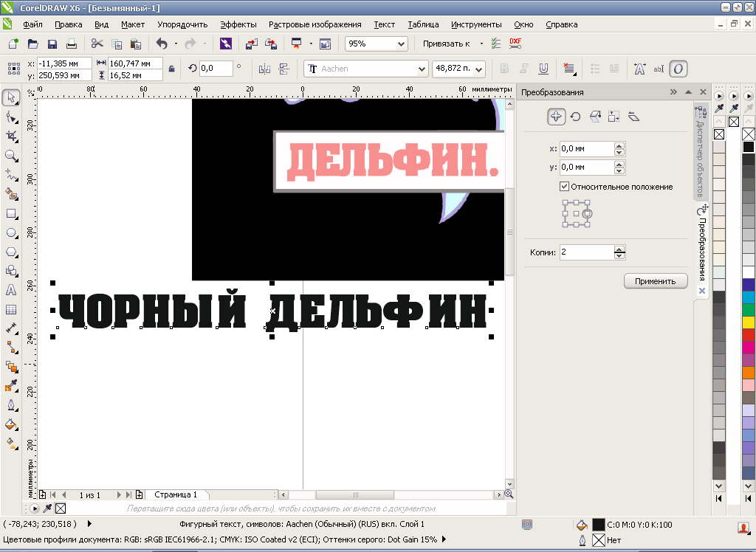This screenshot has width=756, height=552.
Task: Uncheck the Относительное положение checkbox
Action: click(565, 187)
